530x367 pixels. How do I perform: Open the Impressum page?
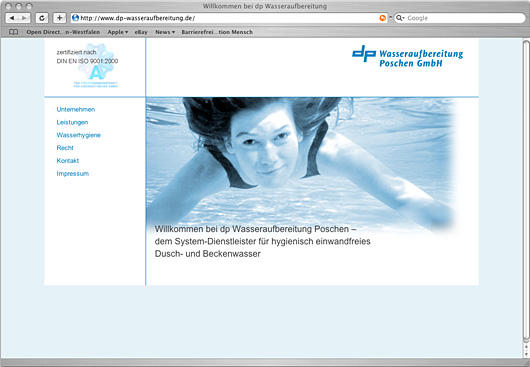73,173
